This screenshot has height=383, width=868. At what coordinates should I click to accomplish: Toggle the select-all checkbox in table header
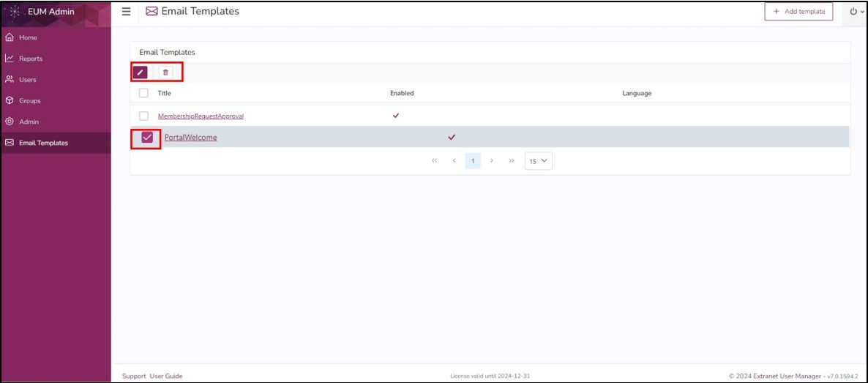click(144, 93)
